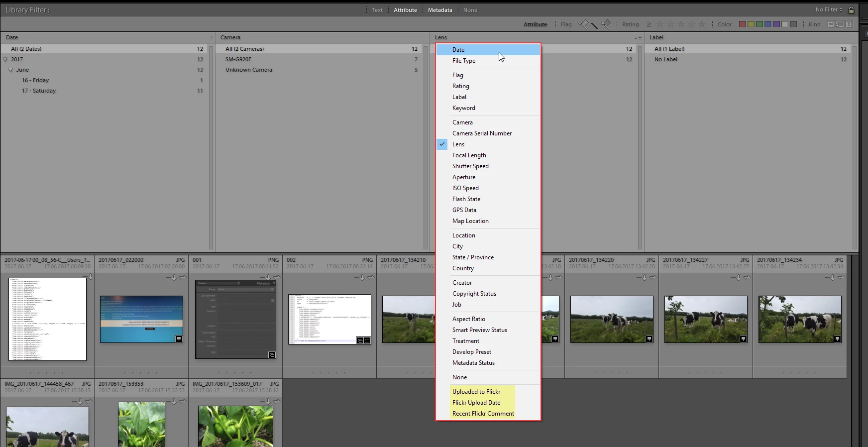The height and width of the screenshot is (447, 868).
Task: Click the rating greater-than-or-equal operator
Action: point(649,24)
